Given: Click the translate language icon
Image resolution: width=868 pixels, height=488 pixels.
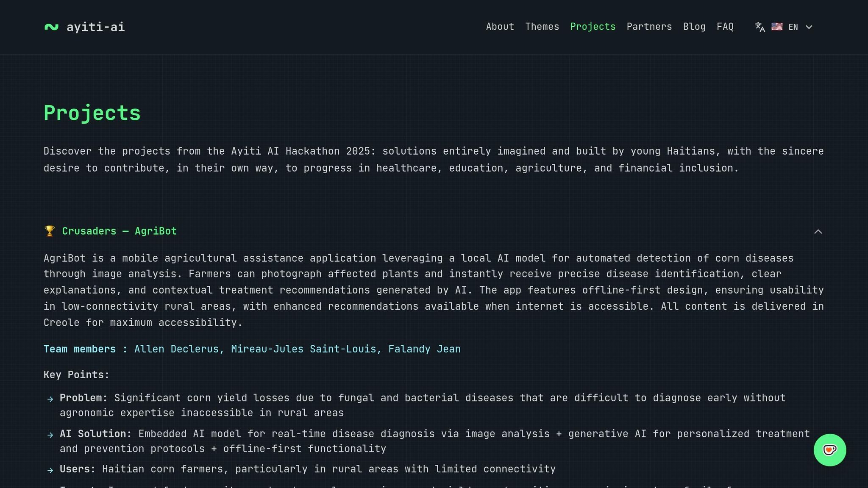Looking at the screenshot, I should click(x=760, y=27).
